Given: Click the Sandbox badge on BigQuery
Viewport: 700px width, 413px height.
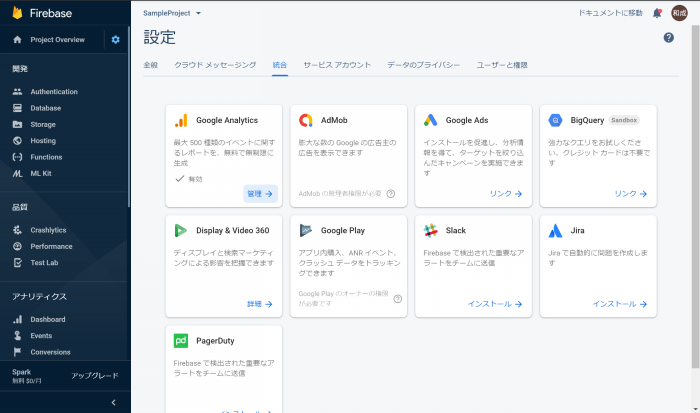Looking at the screenshot, I should [x=624, y=120].
